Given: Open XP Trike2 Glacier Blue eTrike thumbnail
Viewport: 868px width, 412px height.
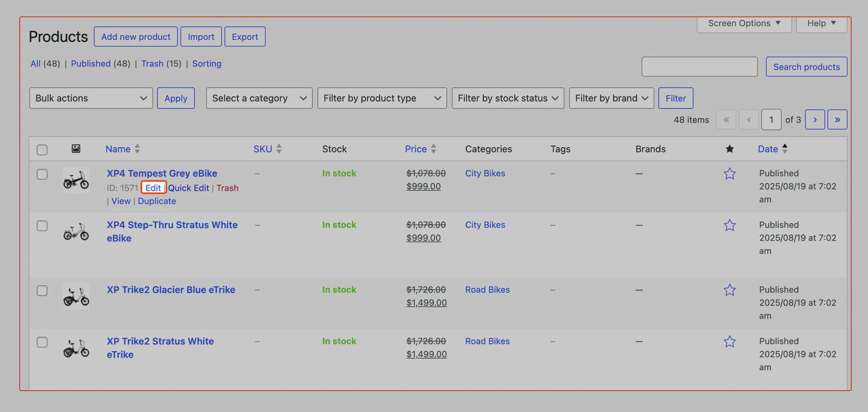Looking at the screenshot, I should (76, 296).
